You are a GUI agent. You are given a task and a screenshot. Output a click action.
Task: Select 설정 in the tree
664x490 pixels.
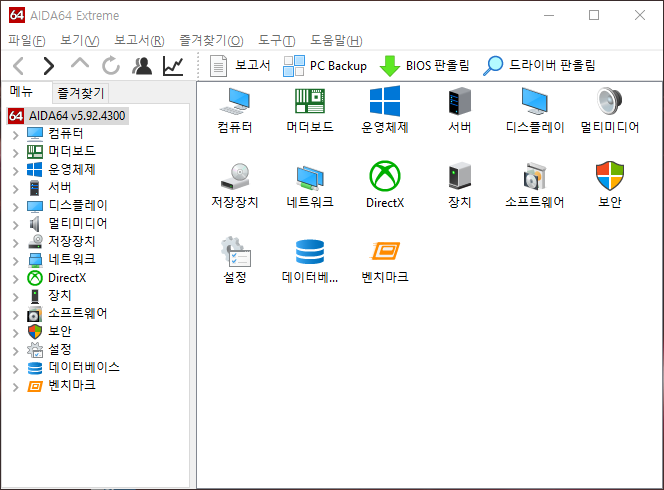pos(60,349)
